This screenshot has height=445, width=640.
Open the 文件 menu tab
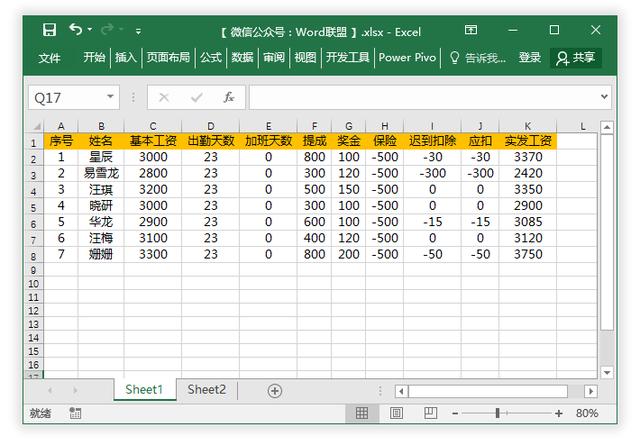tap(50, 58)
